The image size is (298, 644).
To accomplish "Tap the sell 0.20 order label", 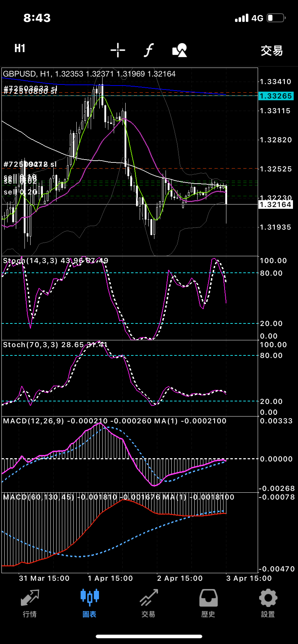I will [x=20, y=192].
